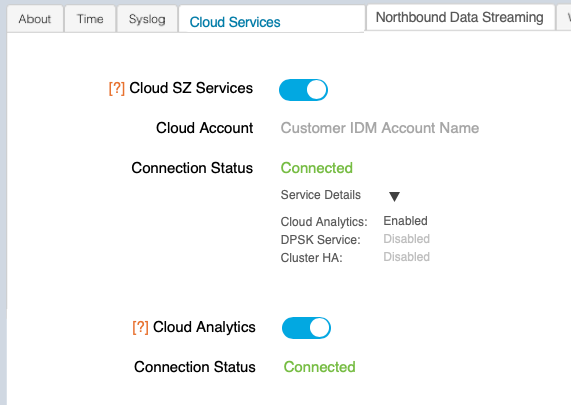This screenshot has height=405, width=571.
Task: Click Connected status under Cloud Analytics
Action: tap(319, 367)
